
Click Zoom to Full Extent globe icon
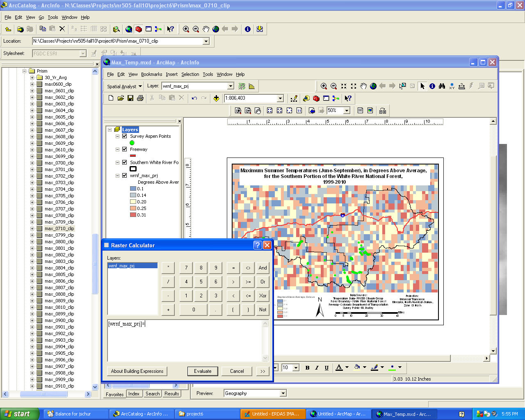[374, 86]
